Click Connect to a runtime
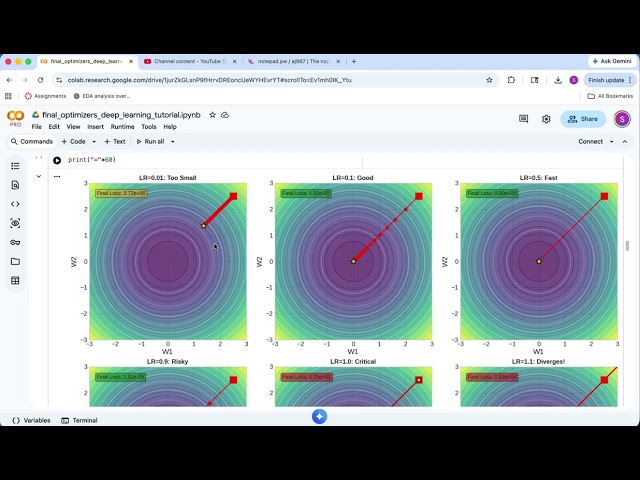The height and width of the screenshot is (480, 640). coord(590,142)
